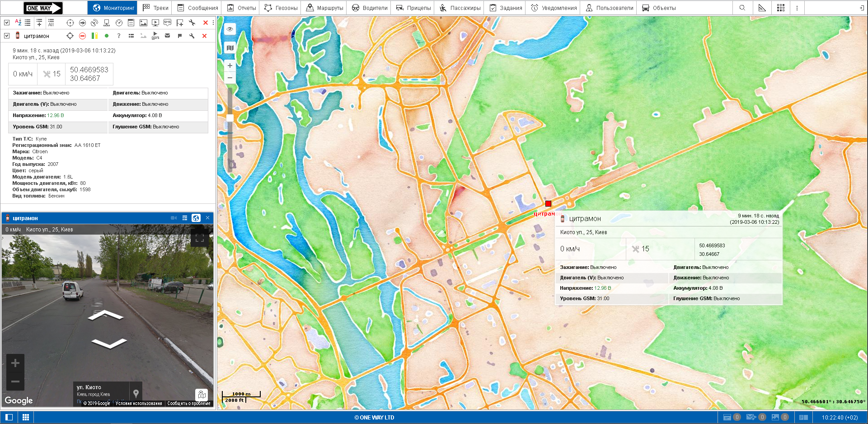Image resolution: width=868 pixels, height=424 pixels.
Task: Open цитрамон properties via its wrench icon
Action: coord(192,36)
